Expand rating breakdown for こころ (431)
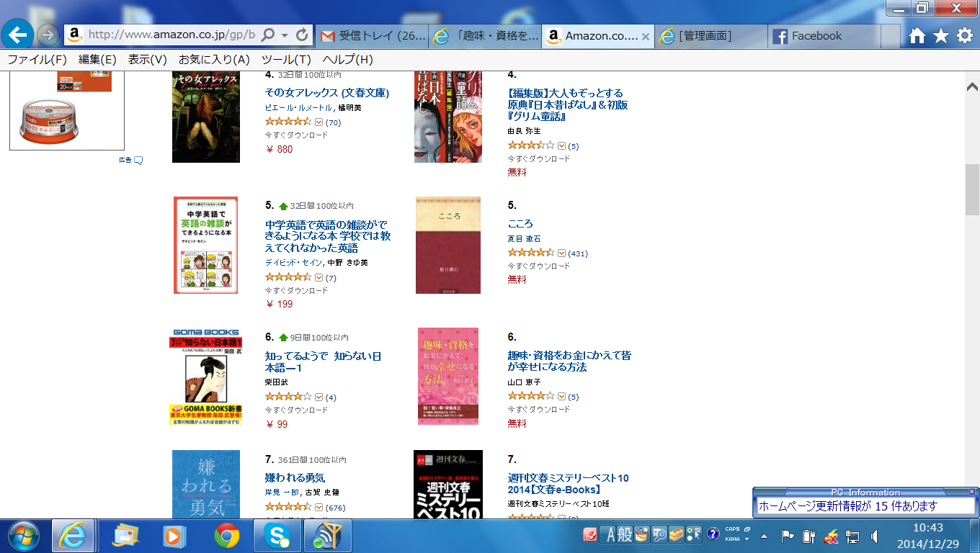 pos(561,253)
